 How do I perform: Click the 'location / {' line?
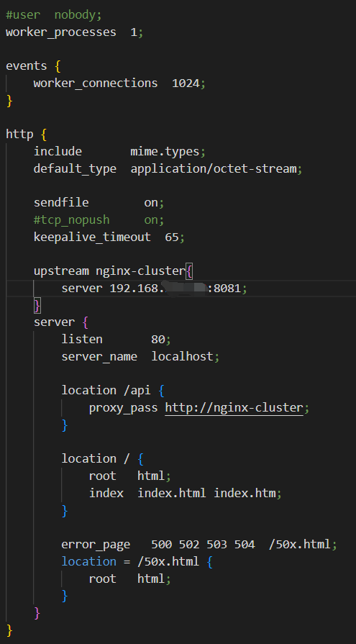coord(103,459)
